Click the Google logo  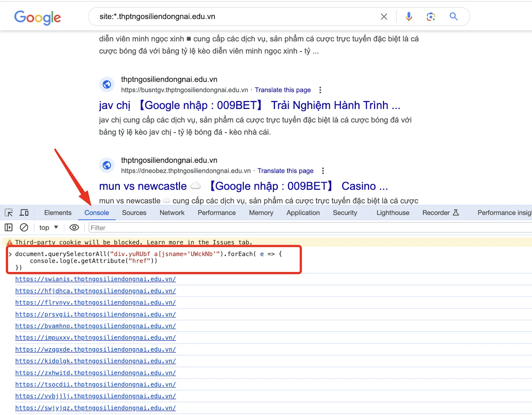[x=38, y=17]
